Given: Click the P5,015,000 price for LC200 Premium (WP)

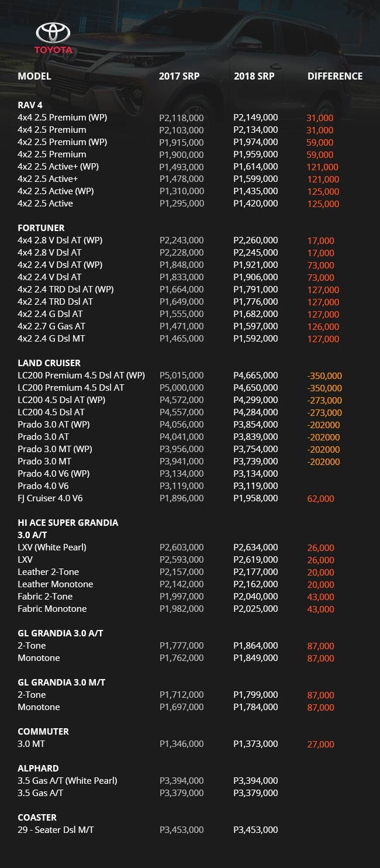Looking at the screenshot, I should 181,376.
